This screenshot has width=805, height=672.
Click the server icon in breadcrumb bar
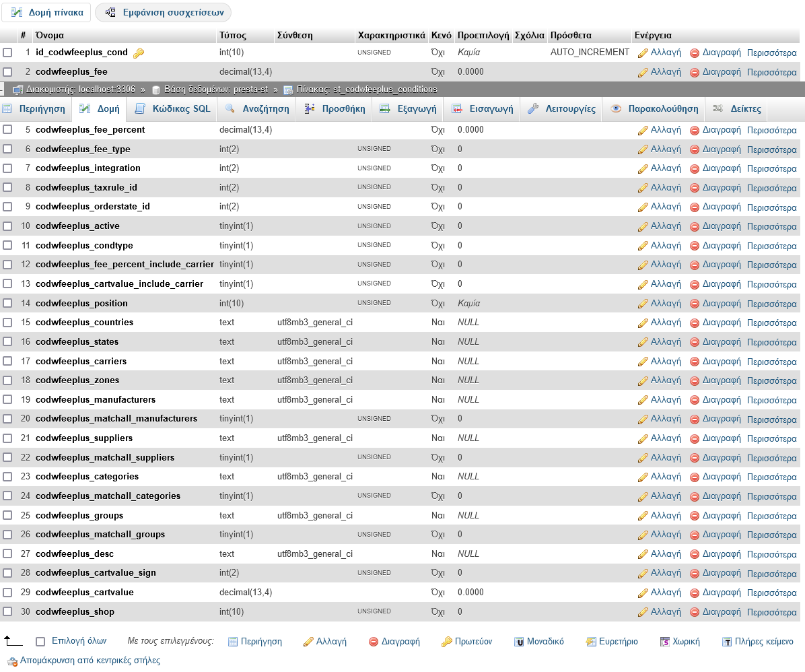(x=18, y=90)
